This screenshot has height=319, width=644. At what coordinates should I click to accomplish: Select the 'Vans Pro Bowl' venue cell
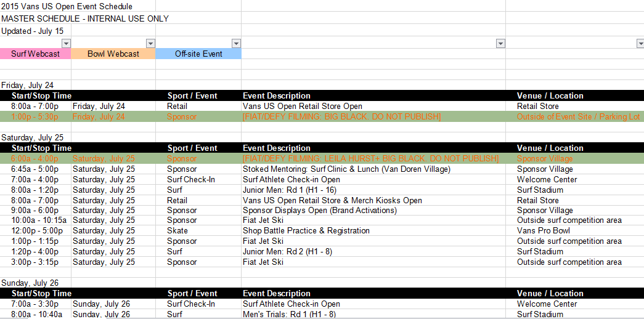pyautogui.click(x=544, y=231)
